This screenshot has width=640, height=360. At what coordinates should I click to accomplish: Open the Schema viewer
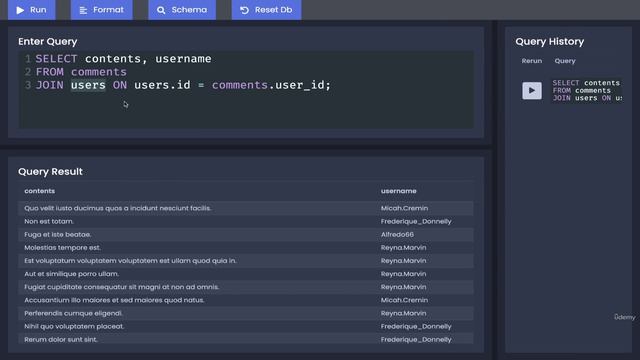(182, 10)
